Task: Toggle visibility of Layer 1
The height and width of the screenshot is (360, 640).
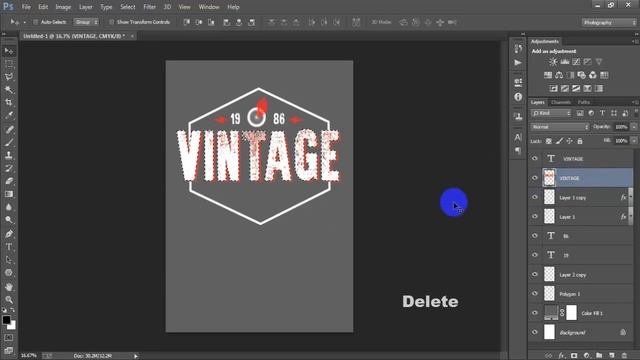Action: [535, 216]
